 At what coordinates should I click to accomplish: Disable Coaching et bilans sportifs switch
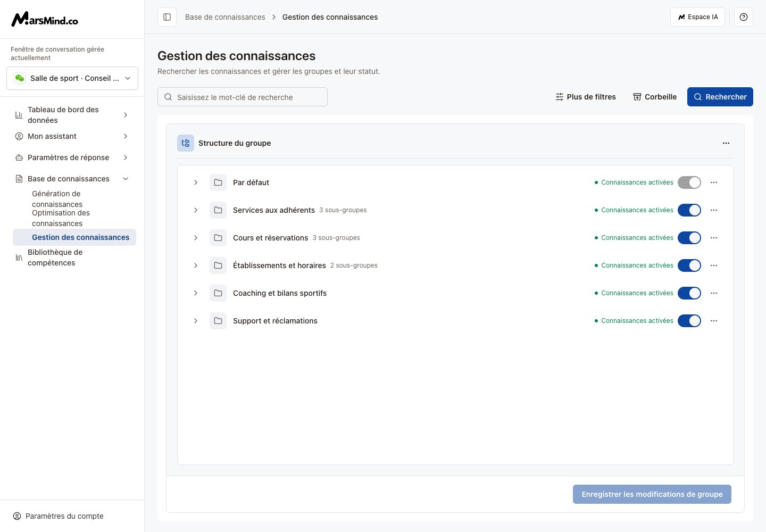coord(689,293)
